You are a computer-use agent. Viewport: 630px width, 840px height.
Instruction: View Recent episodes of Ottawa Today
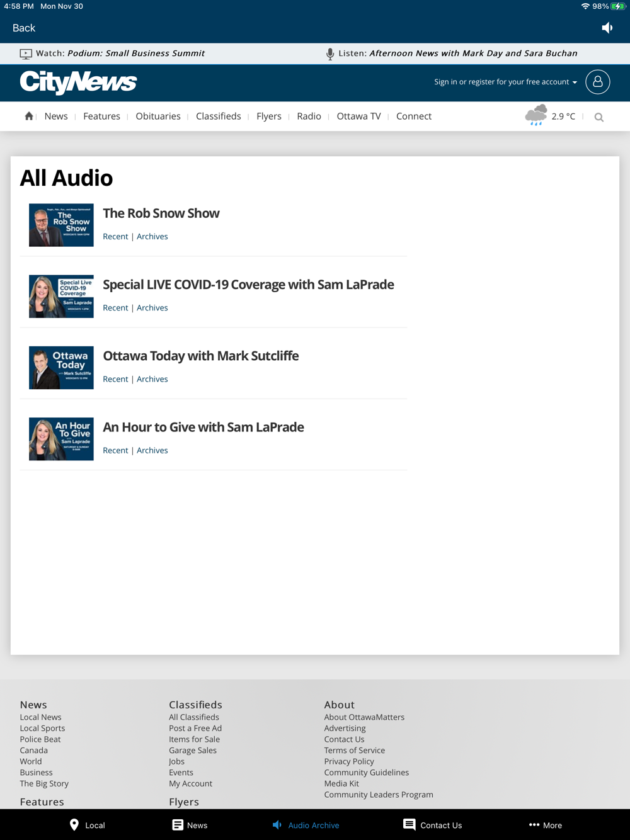pos(115,379)
